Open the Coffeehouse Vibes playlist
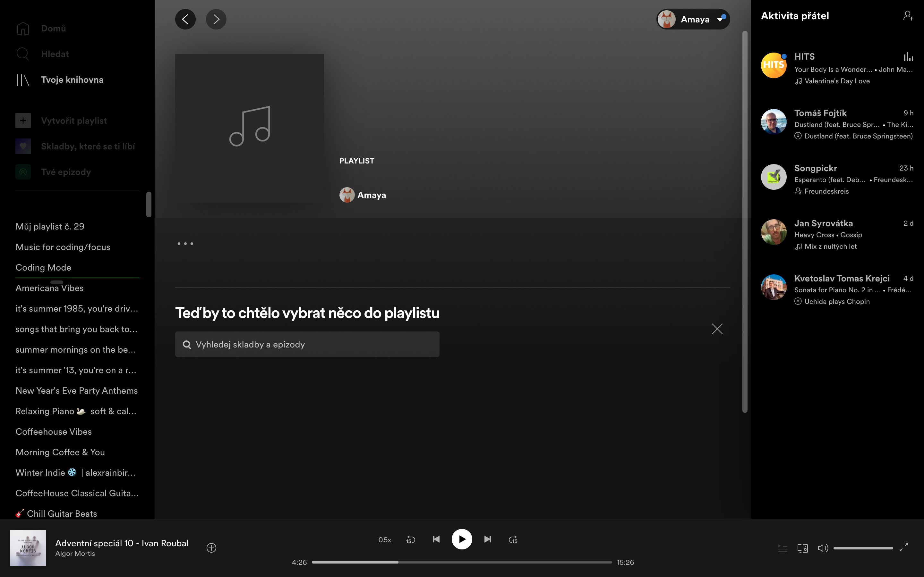Image resolution: width=924 pixels, height=577 pixels. coord(54,431)
